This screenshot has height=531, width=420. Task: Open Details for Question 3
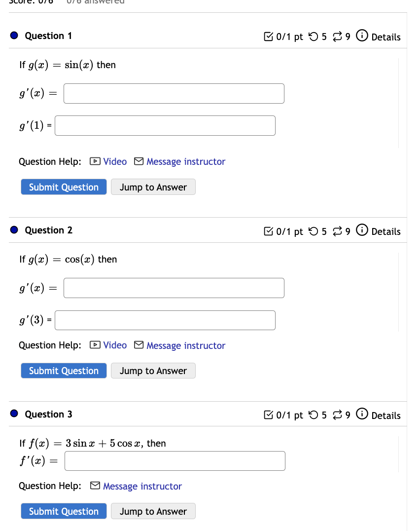click(386, 415)
